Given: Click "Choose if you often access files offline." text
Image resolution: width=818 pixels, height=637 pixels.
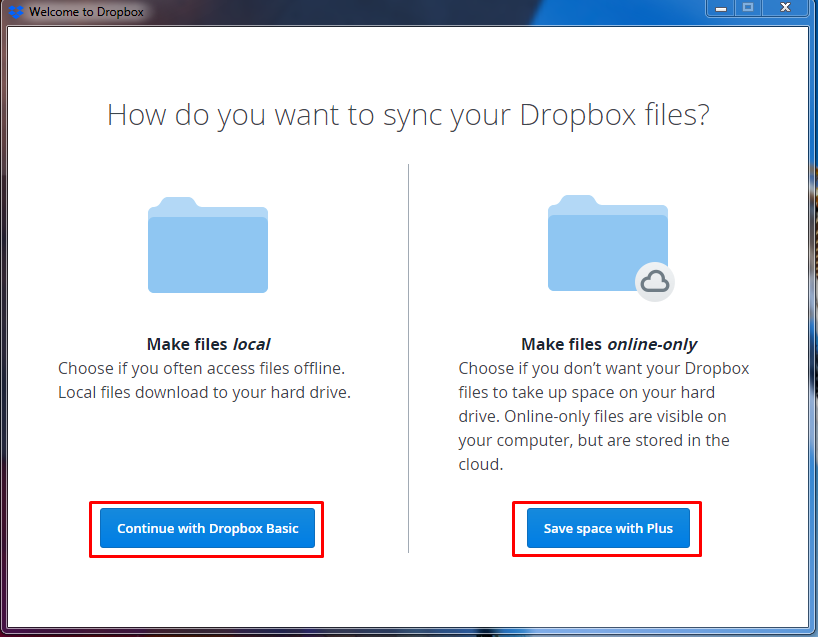Looking at the screenshot, I should coord(201,368).
